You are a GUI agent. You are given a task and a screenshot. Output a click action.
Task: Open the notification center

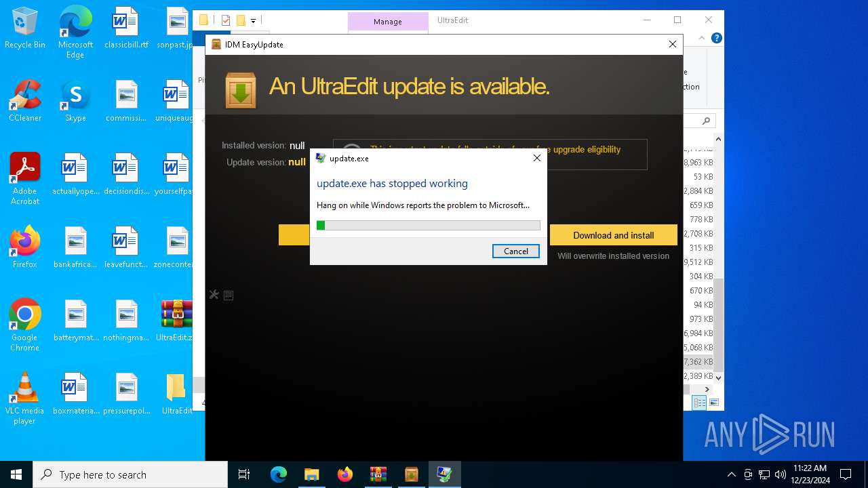[x=846, y=474]
